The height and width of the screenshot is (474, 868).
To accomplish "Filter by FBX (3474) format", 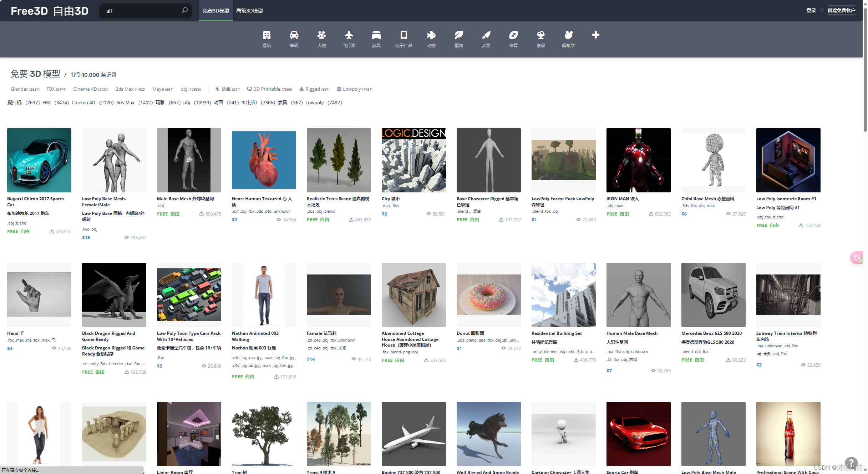I will click(56, 89).
